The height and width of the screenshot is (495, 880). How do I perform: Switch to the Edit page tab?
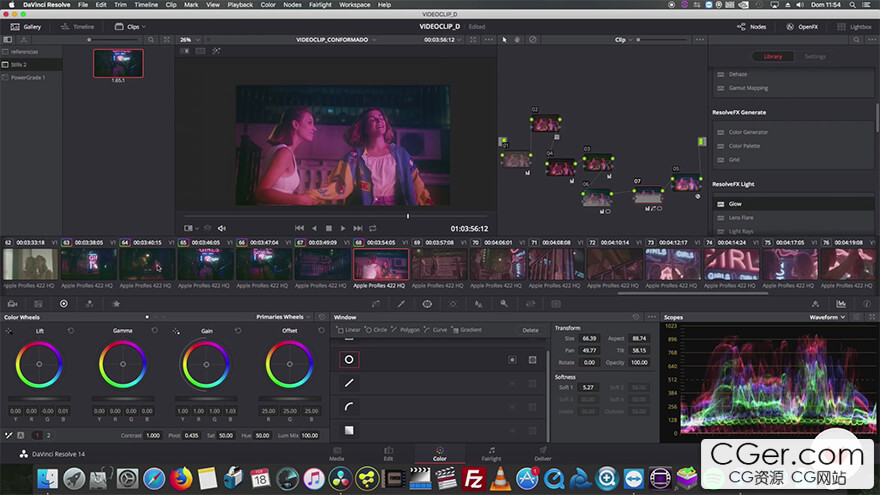(388, 454)
